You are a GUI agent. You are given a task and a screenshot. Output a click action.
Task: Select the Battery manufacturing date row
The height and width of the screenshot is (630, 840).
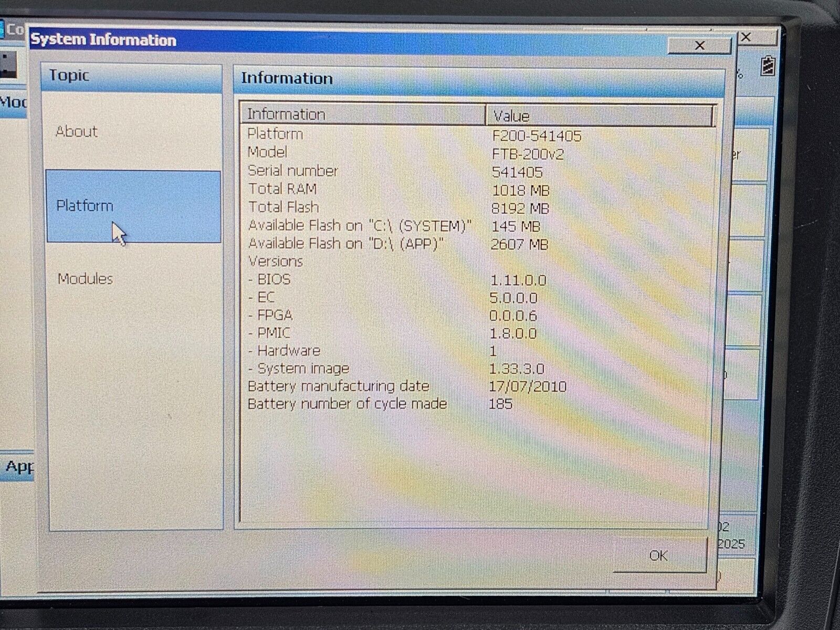pos(367,386)
